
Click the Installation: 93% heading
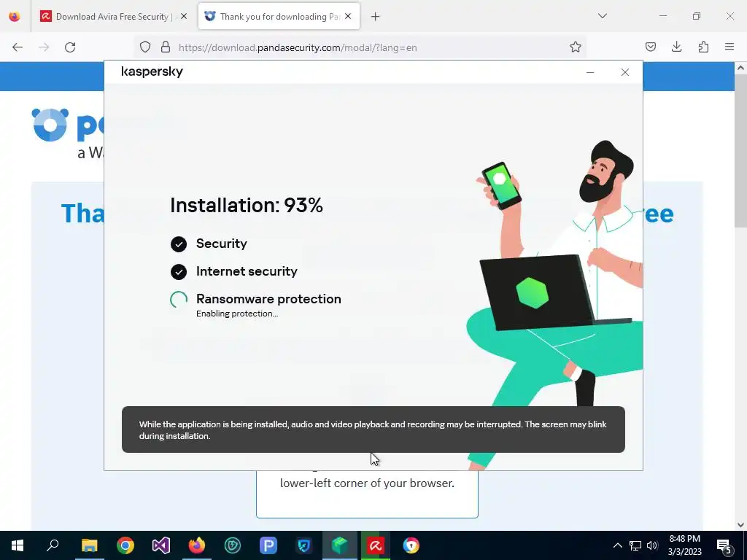(x=247, y=205)
